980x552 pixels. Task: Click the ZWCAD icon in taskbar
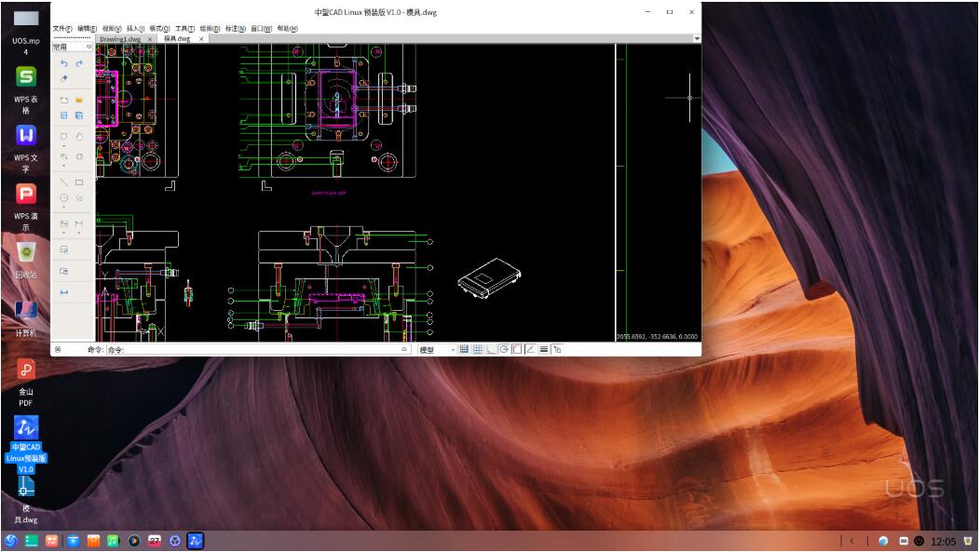(195, 541)
